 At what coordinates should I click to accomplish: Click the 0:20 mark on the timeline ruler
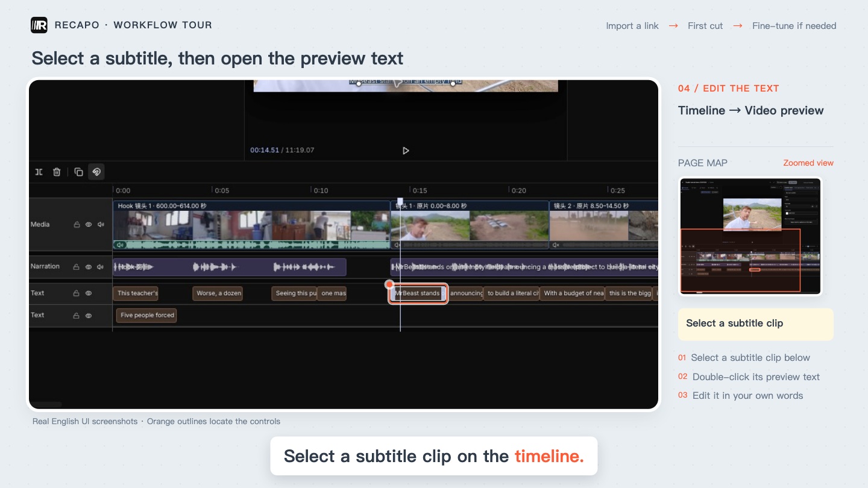click(x=519, y=190)
